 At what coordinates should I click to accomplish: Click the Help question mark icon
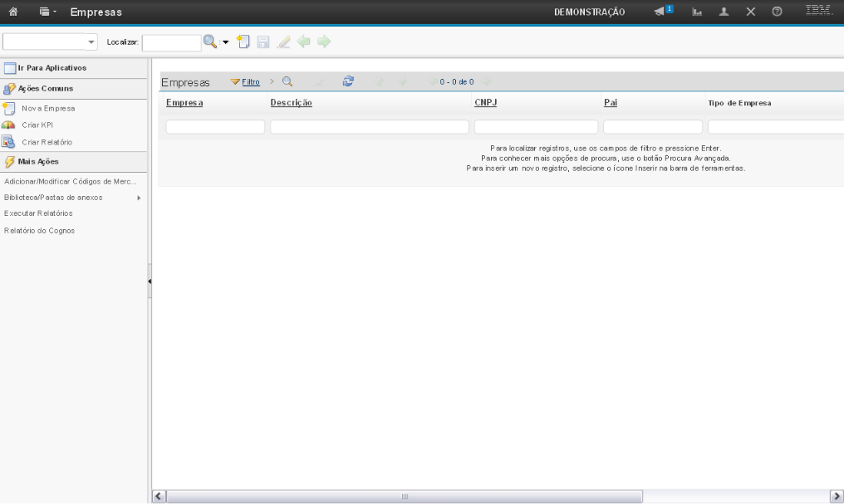click(x=777, y=12)
